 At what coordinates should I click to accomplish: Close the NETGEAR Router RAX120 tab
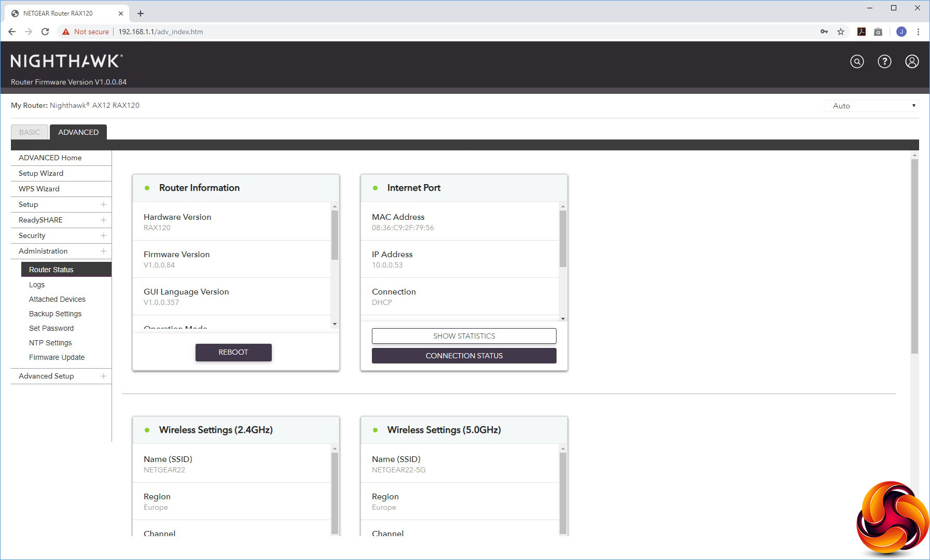point(121,13)
